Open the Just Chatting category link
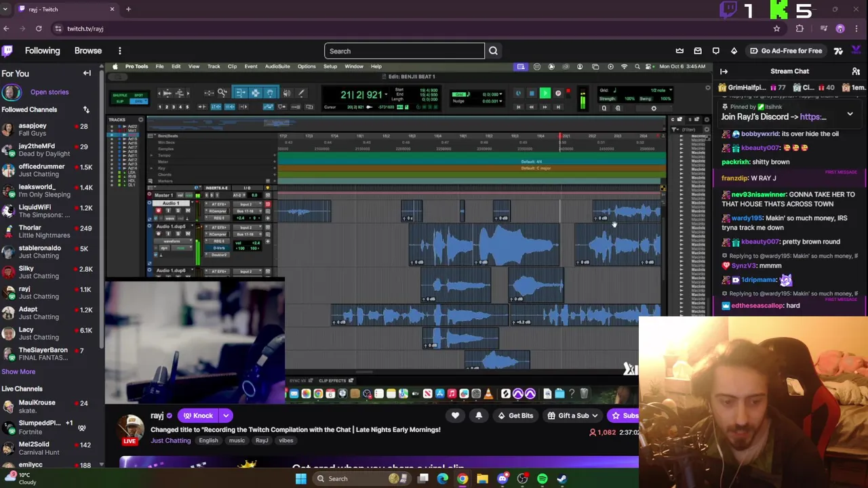 click(x=170, y=441)
